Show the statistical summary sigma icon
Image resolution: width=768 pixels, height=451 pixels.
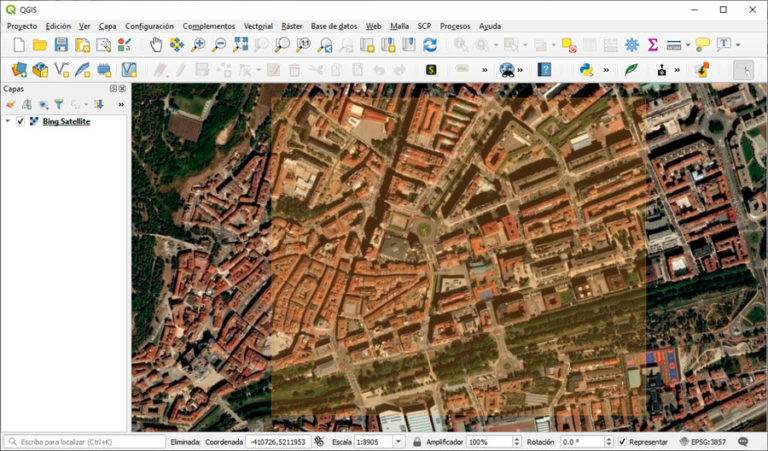coord(652,45)
